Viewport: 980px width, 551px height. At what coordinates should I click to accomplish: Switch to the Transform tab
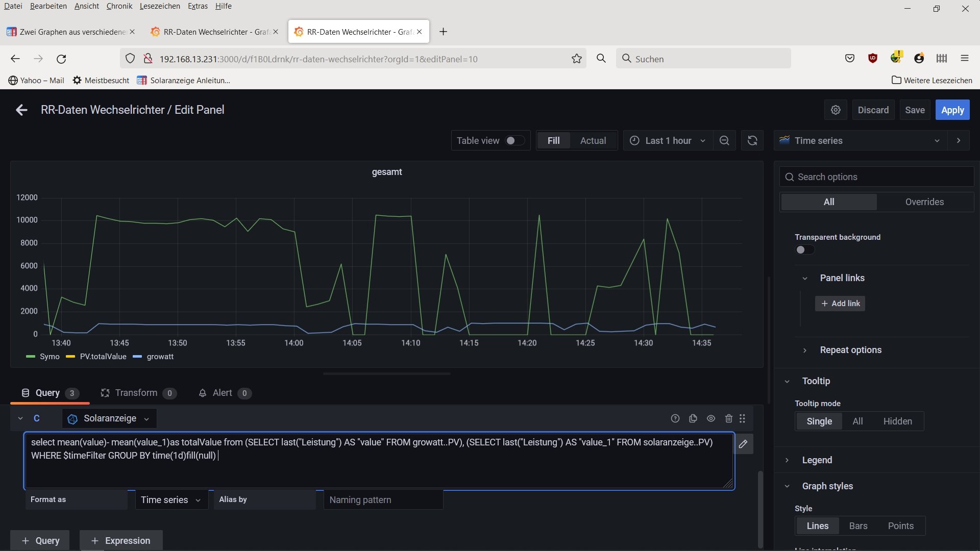pyautogui.click(x=136, y=393)
